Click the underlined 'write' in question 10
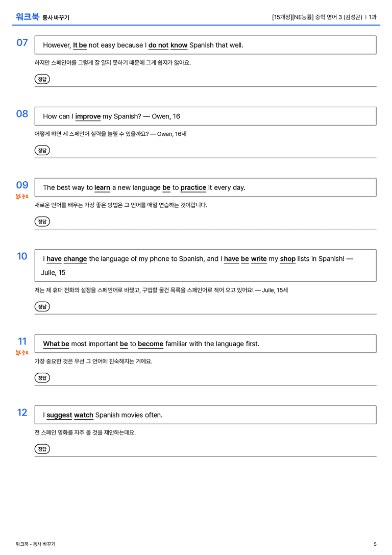 click(x=259, y=259)
